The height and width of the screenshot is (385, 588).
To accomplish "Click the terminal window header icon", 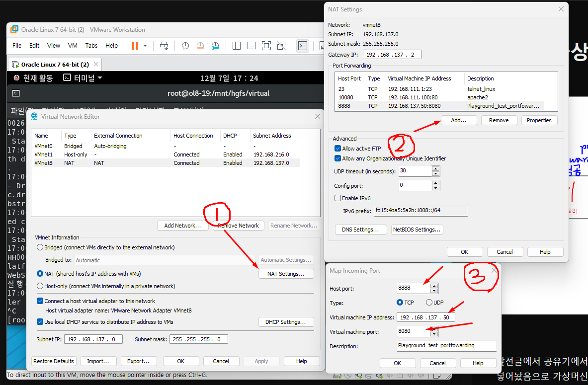I will [16, 93].
